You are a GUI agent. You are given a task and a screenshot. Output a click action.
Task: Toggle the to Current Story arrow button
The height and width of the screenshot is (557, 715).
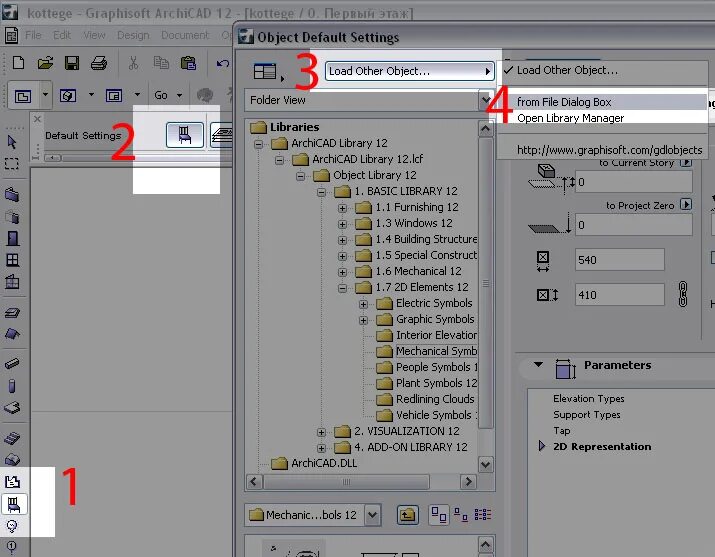pyautogui.click(x=686, y=162)
